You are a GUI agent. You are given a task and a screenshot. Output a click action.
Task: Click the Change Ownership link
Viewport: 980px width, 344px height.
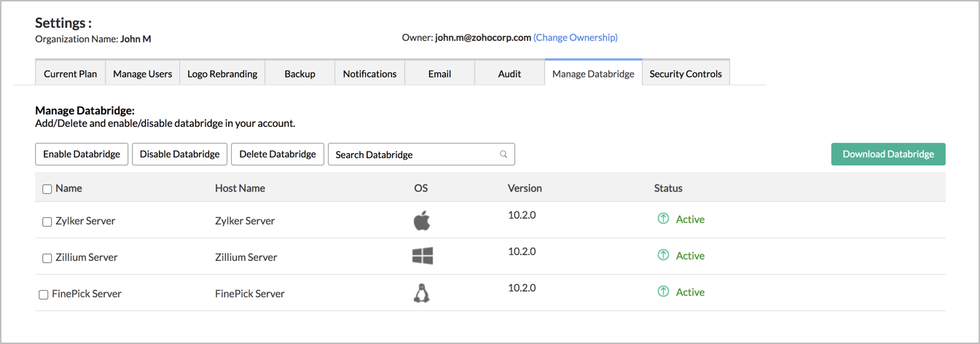tap(575, 37)
